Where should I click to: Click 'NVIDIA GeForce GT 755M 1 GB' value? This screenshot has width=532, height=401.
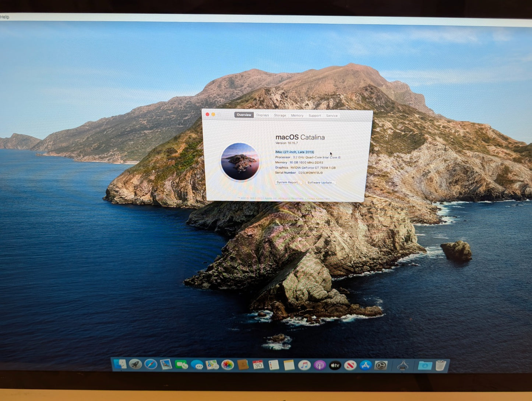[x=313, y=168]
